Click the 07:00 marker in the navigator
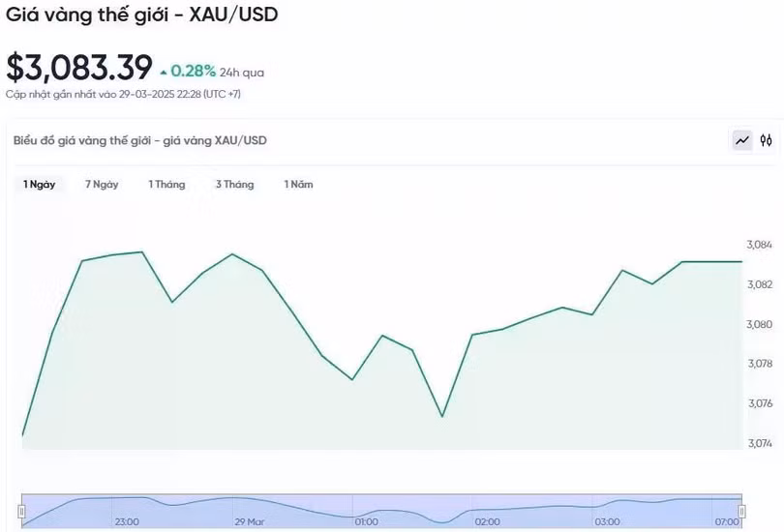Screen dimensions: 784x532 pos(727,521)
